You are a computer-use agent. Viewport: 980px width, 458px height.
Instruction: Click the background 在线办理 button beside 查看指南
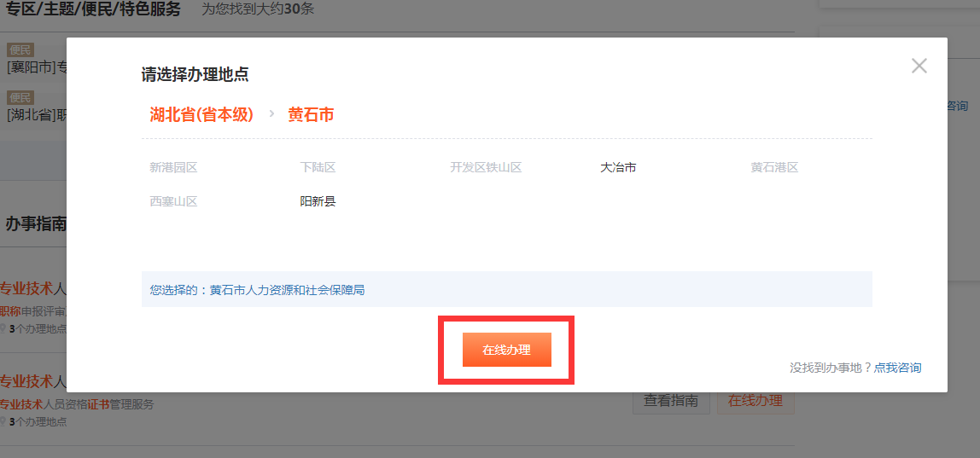755,401
